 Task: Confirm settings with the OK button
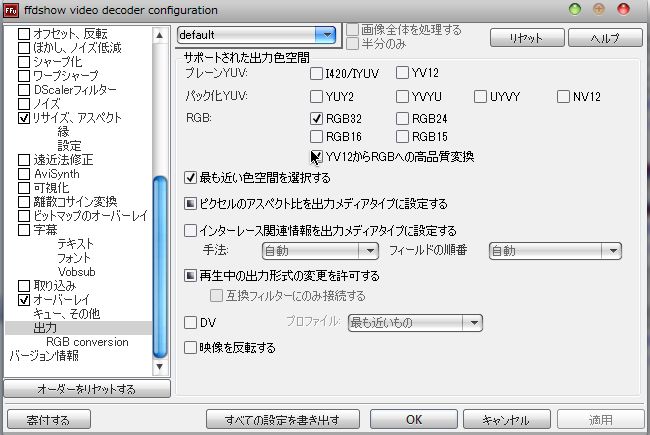[x=414, y=420]
